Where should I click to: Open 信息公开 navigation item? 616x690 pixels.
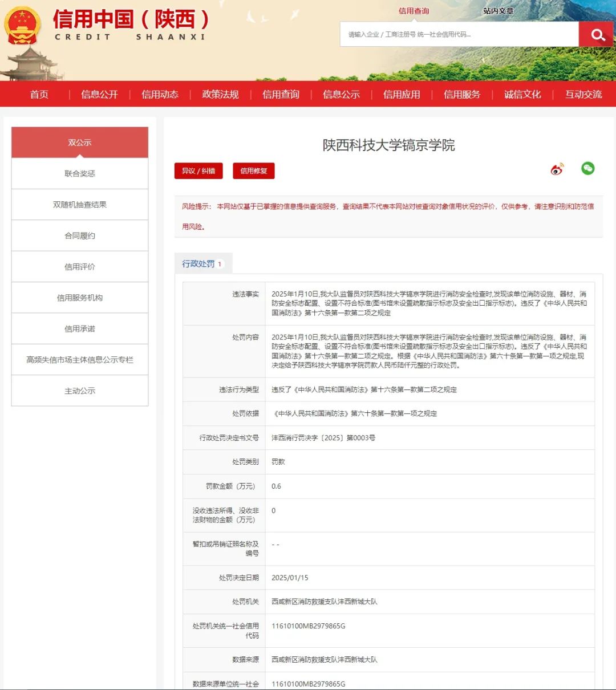(x=99, y=94)
